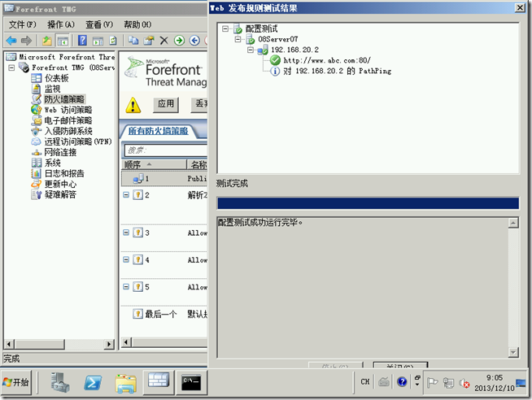This screenshot has height=400, width=532.
Task: Switch to the command prompt taskbar window
Action: (x=191, y=382)
